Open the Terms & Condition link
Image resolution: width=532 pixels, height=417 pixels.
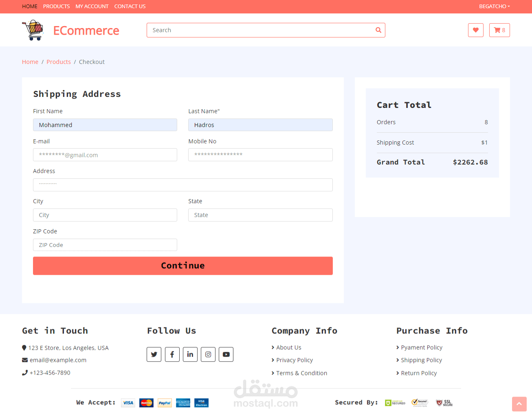pyautogui.click(x=302, y=373)
